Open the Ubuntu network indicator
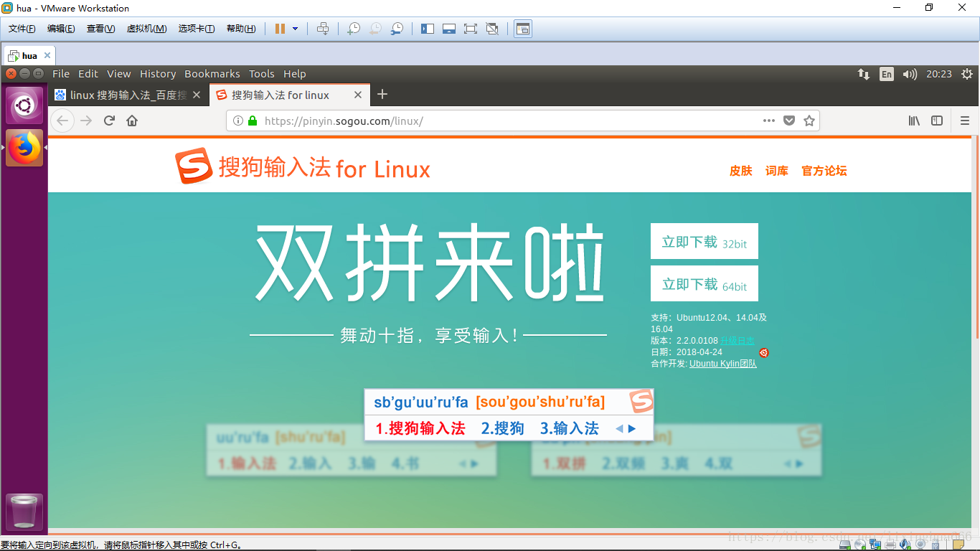 coord(864,74)
